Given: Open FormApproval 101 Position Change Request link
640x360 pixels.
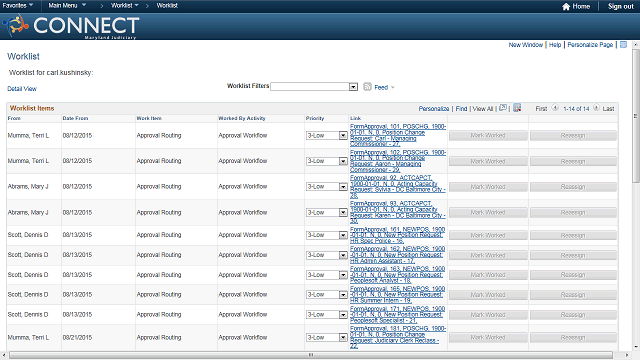Looking at the screenshot, I should point(398,135).
